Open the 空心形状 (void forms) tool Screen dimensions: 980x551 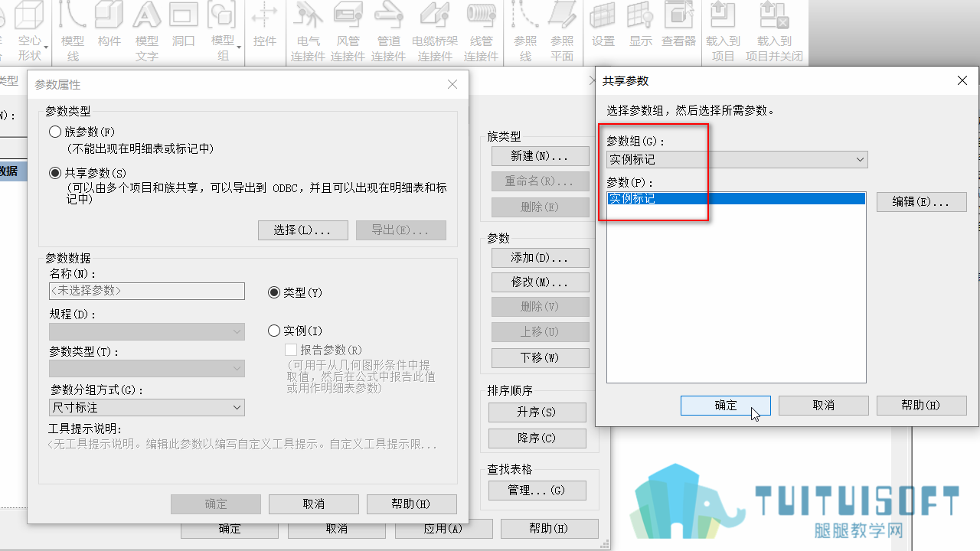tap(29, 32)
